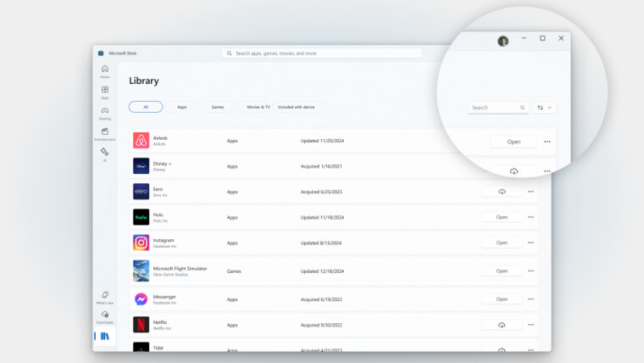Open the Apps section in sidebar
Screen dimensions: 644x363
pyautogui.click(x=105, y=92)
